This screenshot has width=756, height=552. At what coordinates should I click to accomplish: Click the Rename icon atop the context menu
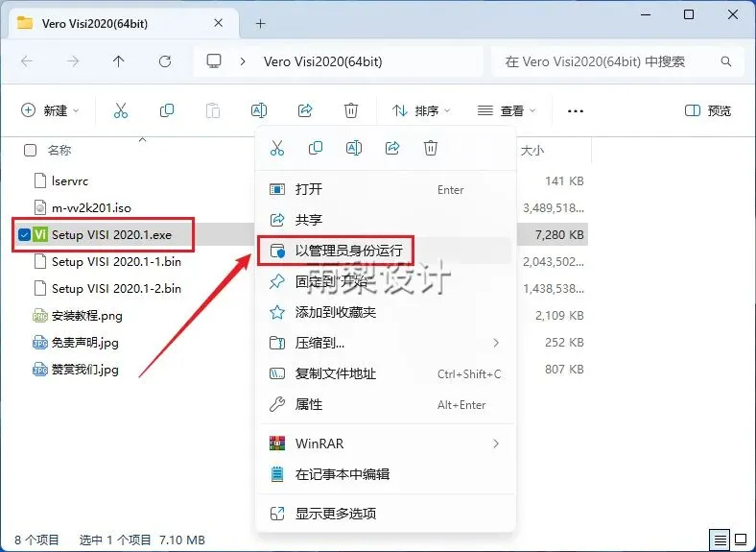[354, 148]
